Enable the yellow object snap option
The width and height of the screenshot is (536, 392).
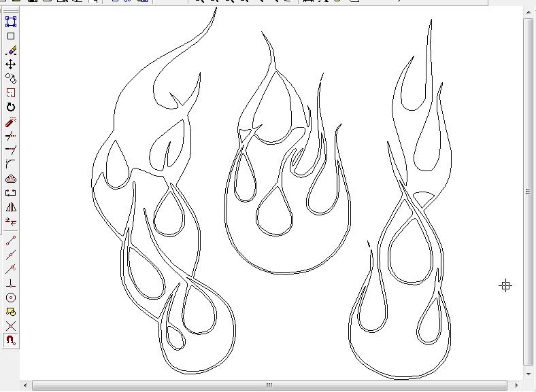pyautogui.click(x=11, y=312)
